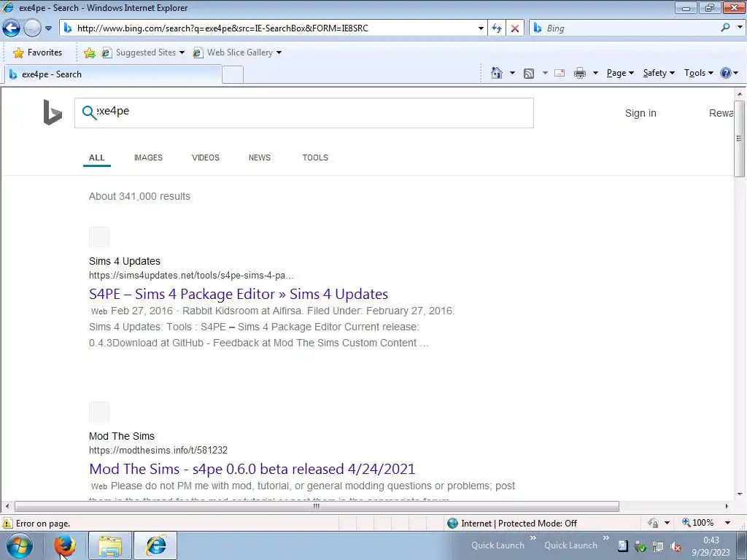
Task: Click Add to Favorites Bar icon
Action: pyautogui.click(x=89, y=52)
